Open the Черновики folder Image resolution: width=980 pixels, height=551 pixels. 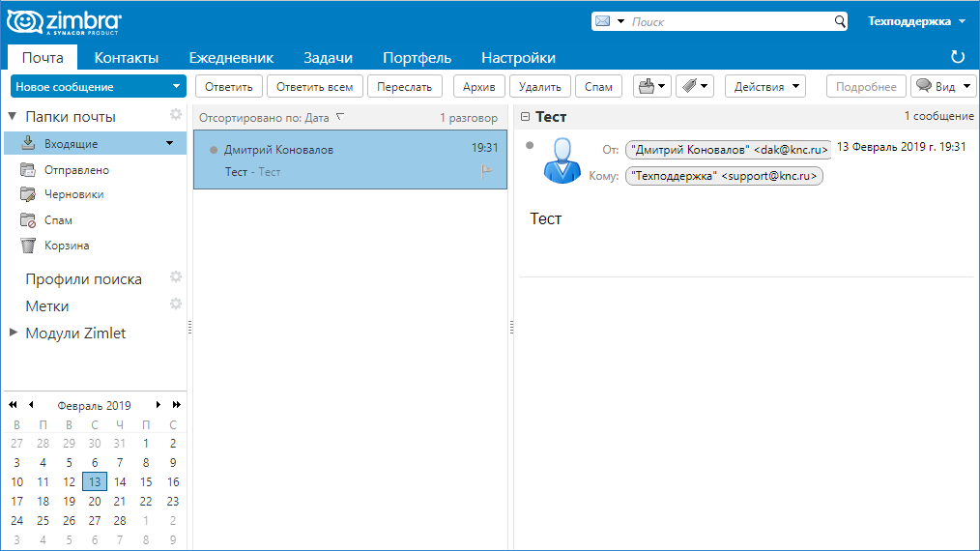point(73,194)
